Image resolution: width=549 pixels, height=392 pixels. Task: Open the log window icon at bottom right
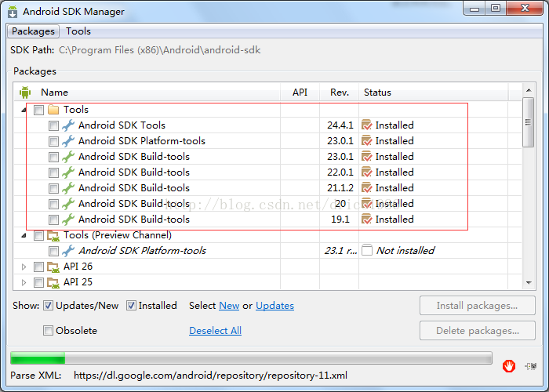click(531, 366)
